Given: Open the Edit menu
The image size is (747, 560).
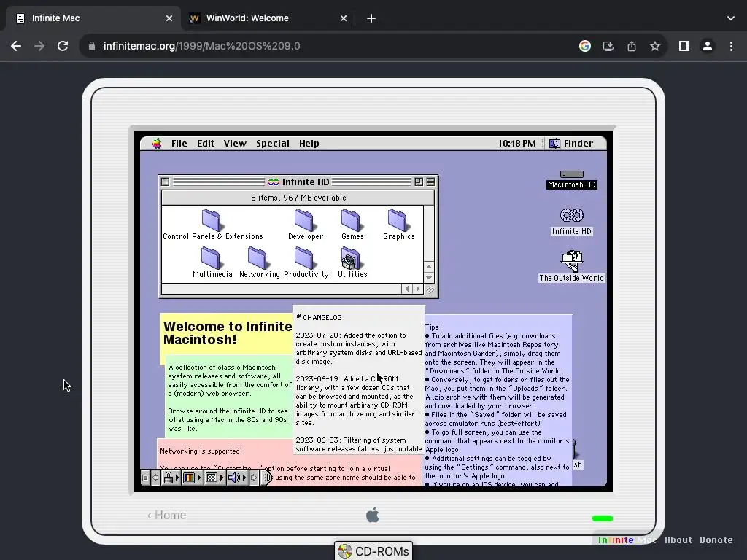Looking at the screenshot, I should (206, 144).
